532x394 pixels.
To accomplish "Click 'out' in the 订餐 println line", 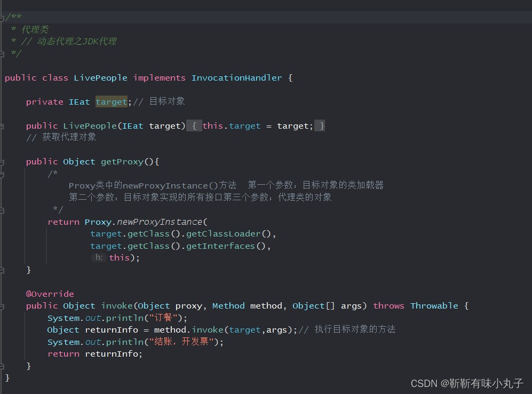I will pos(93,318).
